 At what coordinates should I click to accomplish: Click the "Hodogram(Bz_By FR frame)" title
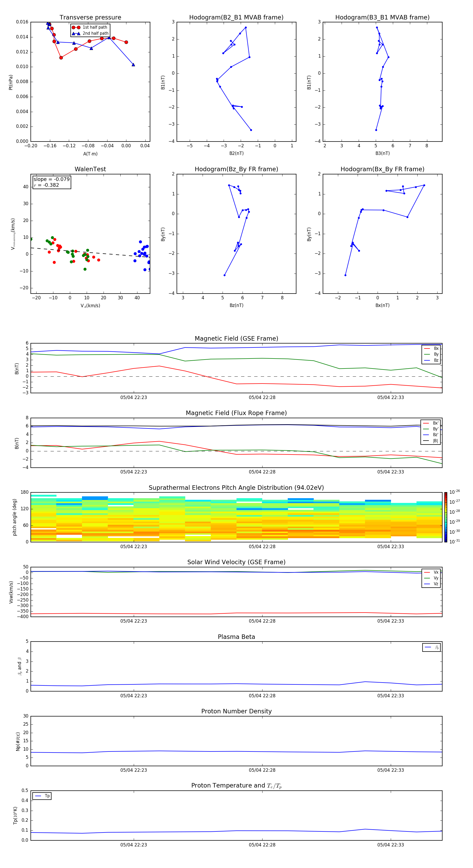pyautogui.click(x=236, y=169)
